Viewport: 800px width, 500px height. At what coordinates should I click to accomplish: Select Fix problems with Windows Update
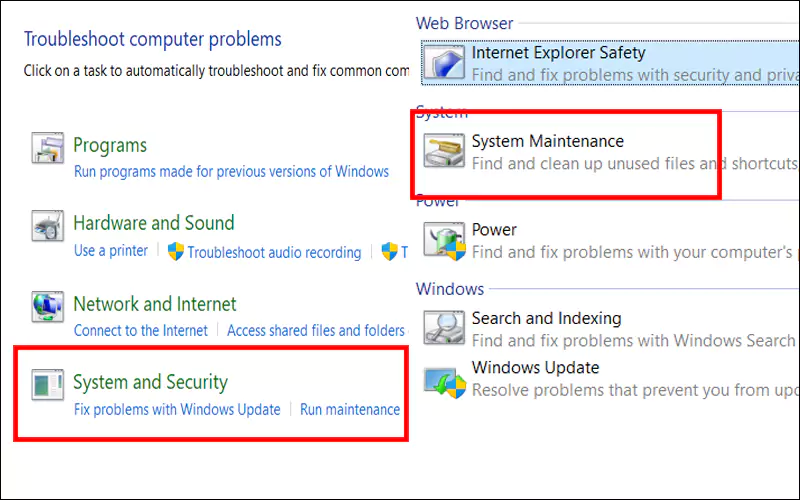tap(177, 409)
